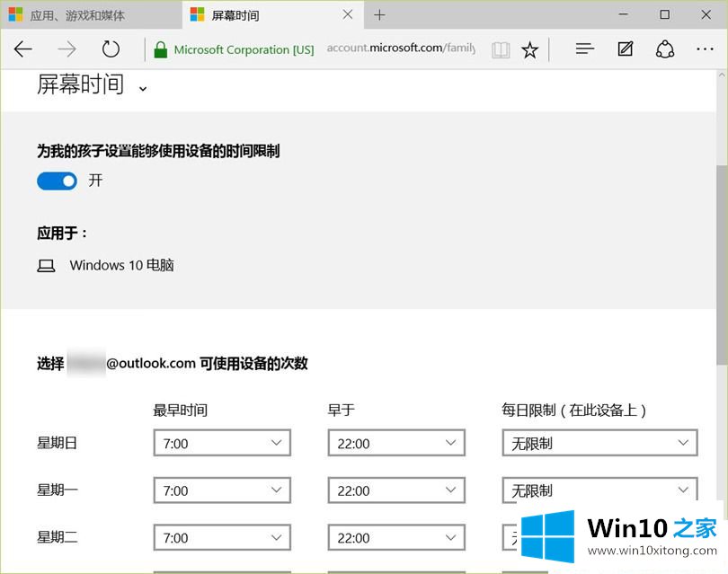Add page to favorites star
This screenshot has width=728, height=574.
click(529, 49)
